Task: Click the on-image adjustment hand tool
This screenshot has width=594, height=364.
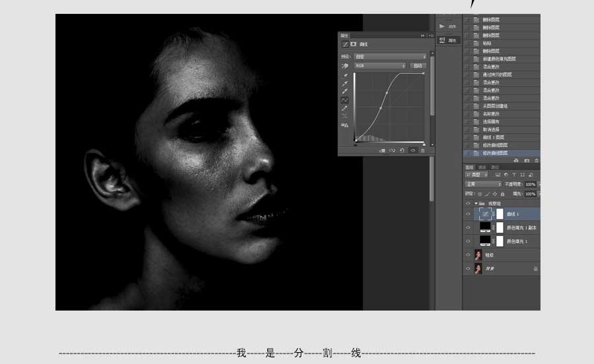Action: pos(344,67)
